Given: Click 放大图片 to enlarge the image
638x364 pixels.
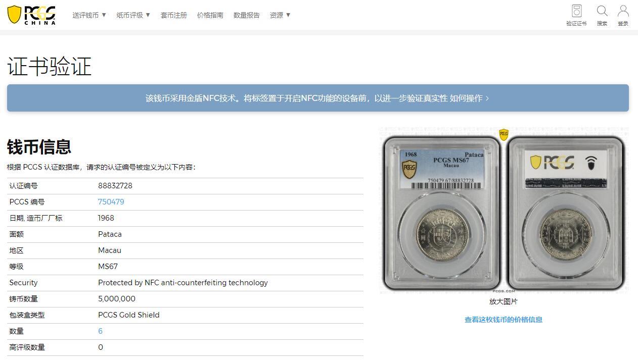Looking at the screenshot, I should 504,301.
